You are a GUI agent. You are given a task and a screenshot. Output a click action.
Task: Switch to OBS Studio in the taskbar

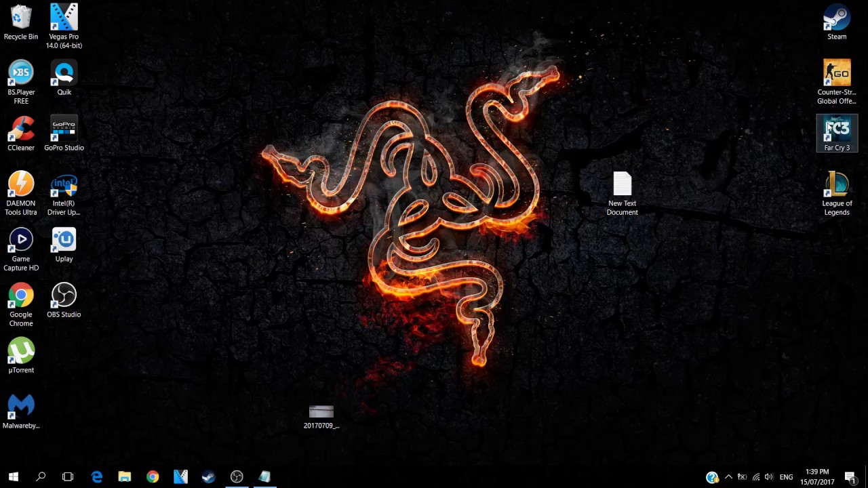coord(237,476)
